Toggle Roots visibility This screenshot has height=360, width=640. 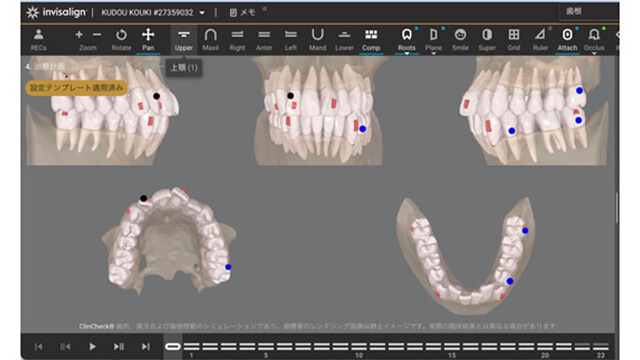coord(407,40)
